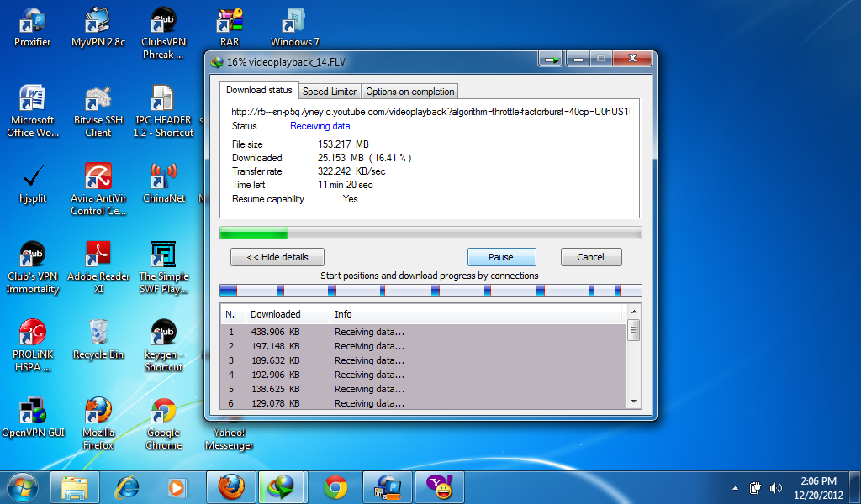
Task: Open the ChinaNet desktop shortcut
Action: click(x=163, y=184)
